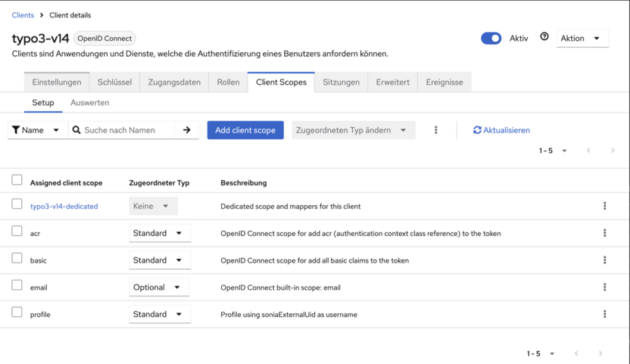Open kebab menu for basic row
The height and width of the screenshot is (364, 630).
pyautogui.click(x=605, y=260)
